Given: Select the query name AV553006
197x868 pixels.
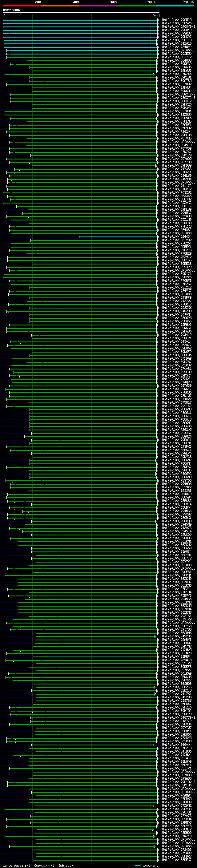Looking at the screenshot, I should coord(11,10).
